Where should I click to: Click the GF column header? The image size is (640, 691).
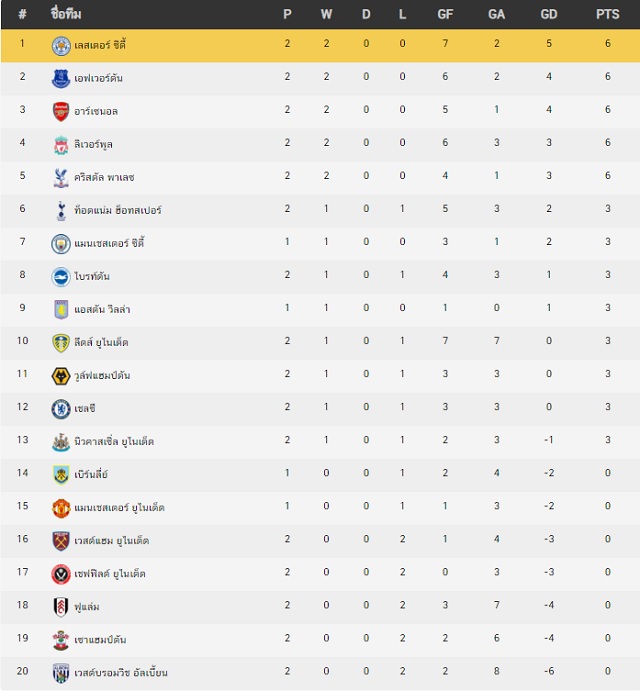pyautogui.click(x=445, y=15)
